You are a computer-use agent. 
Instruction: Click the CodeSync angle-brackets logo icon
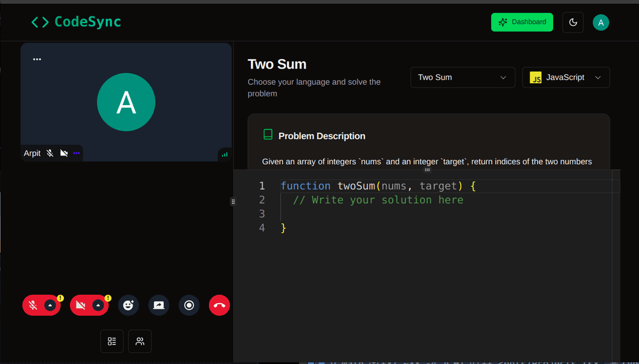[x=40, y=22]
